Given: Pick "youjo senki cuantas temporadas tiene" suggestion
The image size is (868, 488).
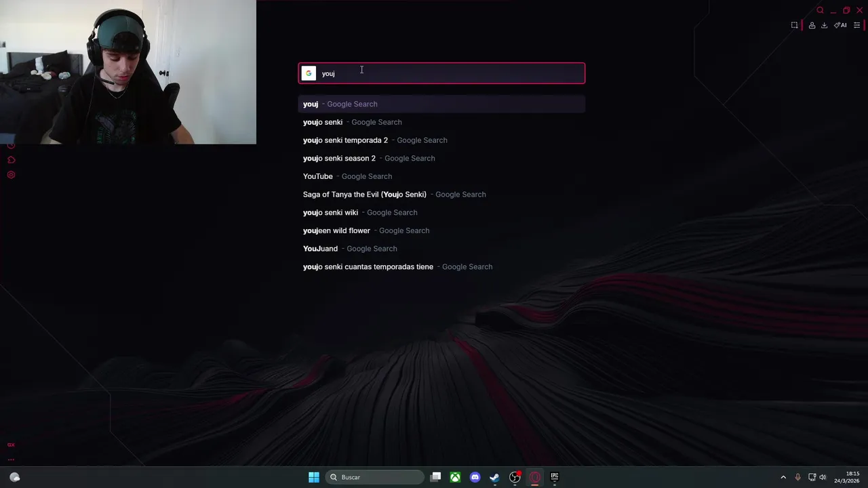Looking at the screenshot, I should pos(441,267).
